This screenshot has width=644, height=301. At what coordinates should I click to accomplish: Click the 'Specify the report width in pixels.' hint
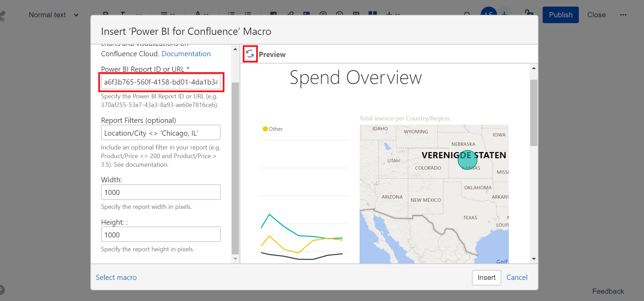[x=147, y=207]
